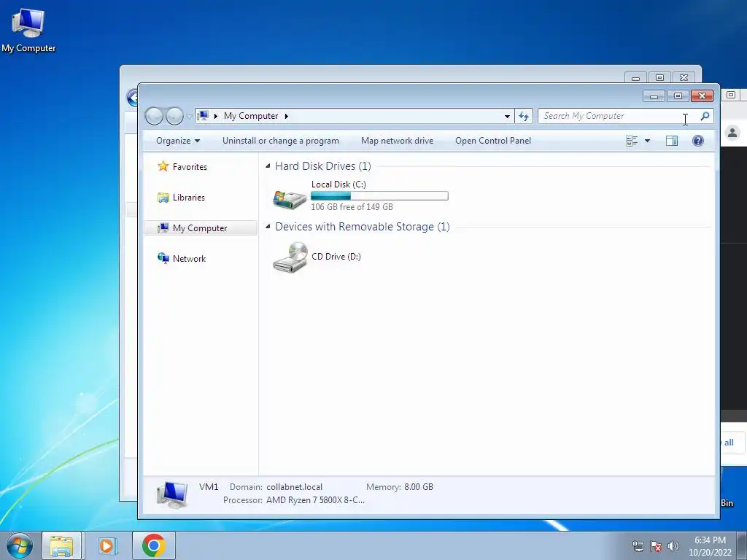Click Map network drive
Viewport: 747px width, 560px height.
[398, 141]
